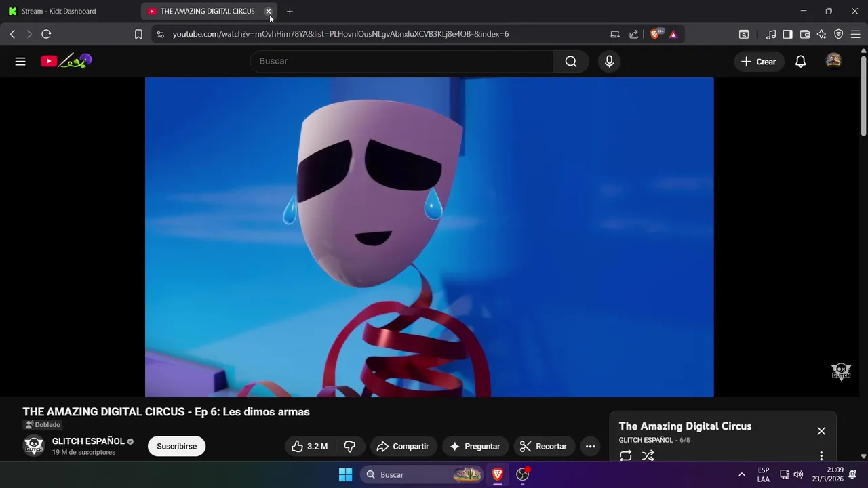
Task: Open the network status icon
Action: [784, 474]
